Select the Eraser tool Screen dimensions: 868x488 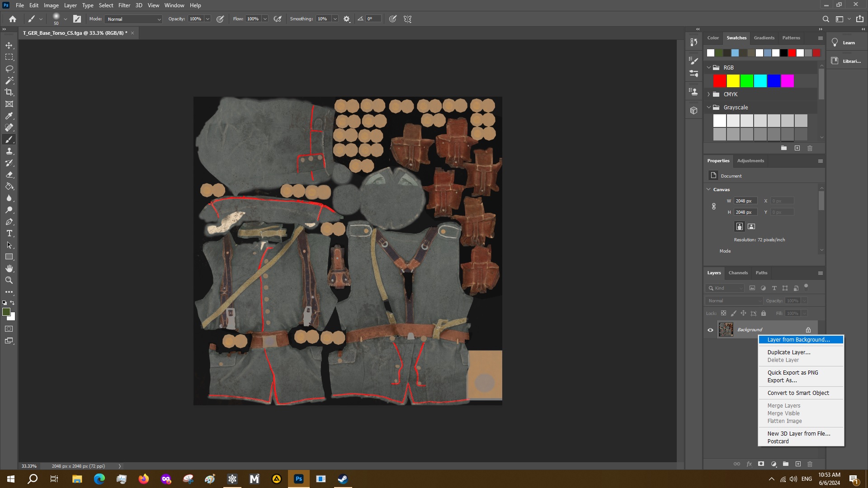[9, 174]
